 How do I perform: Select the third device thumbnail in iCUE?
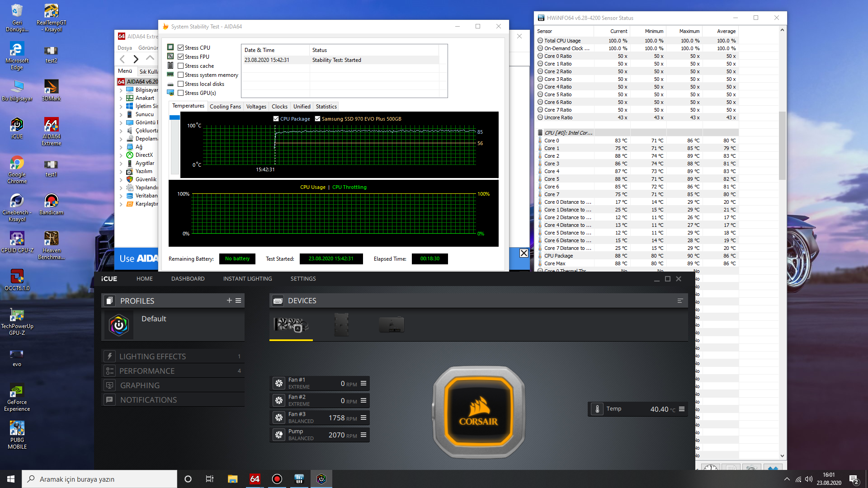(x=392, y=324)
